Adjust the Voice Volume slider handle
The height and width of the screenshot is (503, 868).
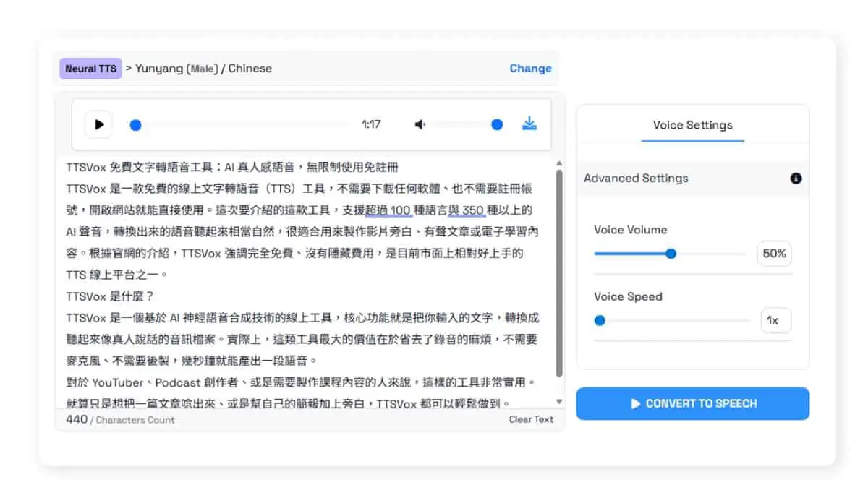[671, 254]
